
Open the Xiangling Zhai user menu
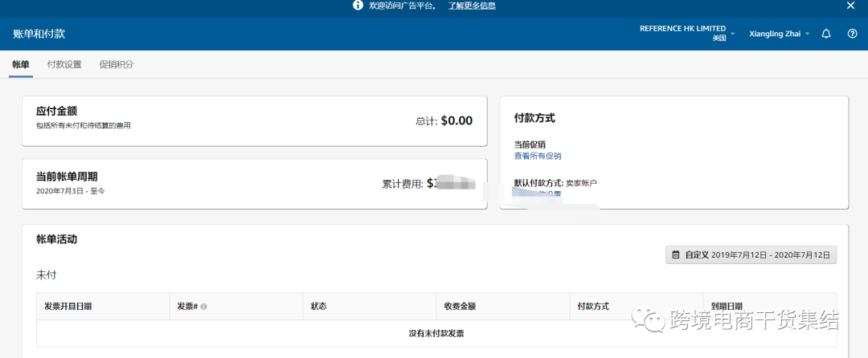click(779, 34)
